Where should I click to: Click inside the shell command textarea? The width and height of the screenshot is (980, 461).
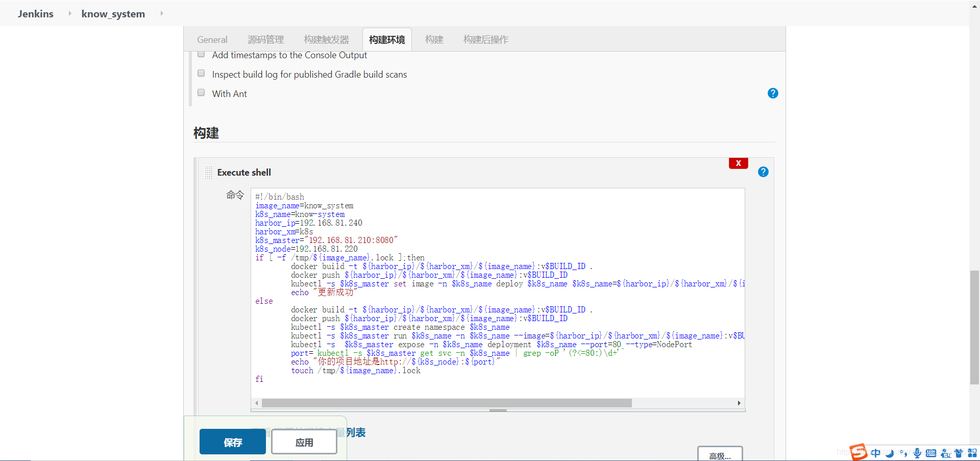coord(498,294)
